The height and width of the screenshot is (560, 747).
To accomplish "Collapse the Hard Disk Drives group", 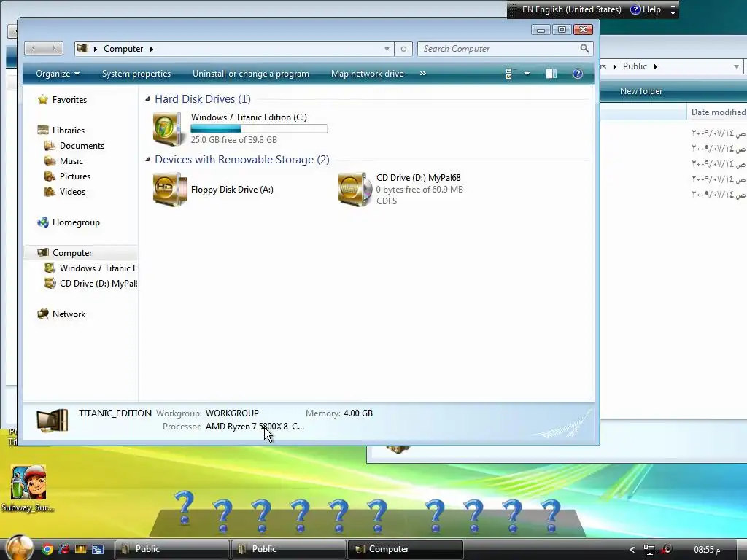I will 147,99.
